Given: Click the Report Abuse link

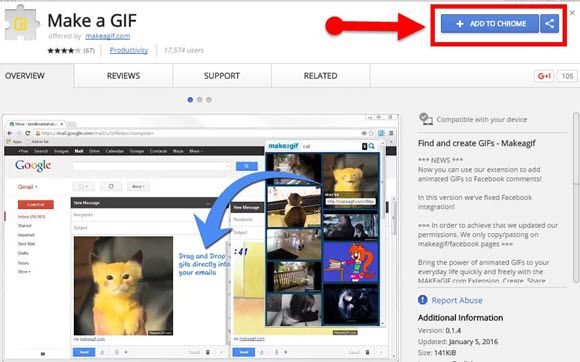Looking at the screenshot, I should coord(457,300).
